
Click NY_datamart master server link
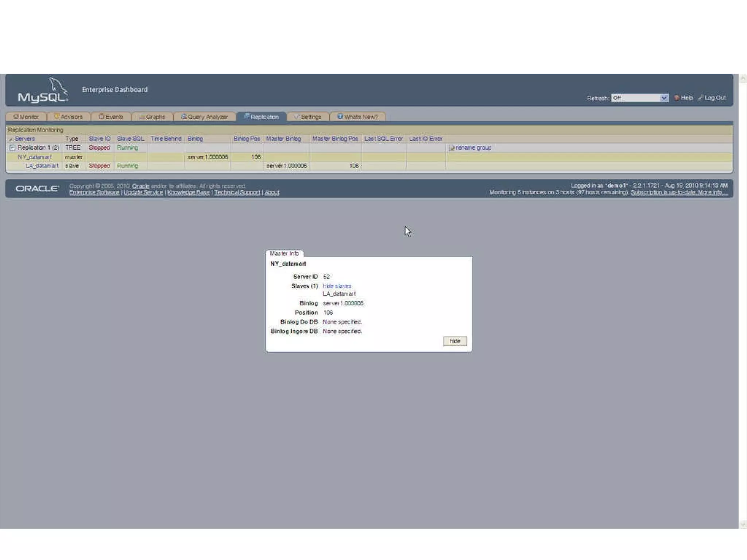[x=35, y=157]
